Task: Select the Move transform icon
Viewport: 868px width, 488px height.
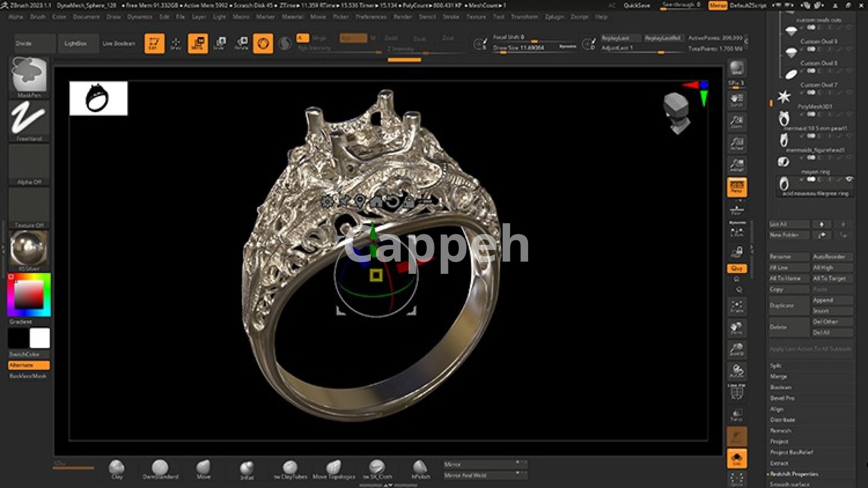Action: point(198,43)
